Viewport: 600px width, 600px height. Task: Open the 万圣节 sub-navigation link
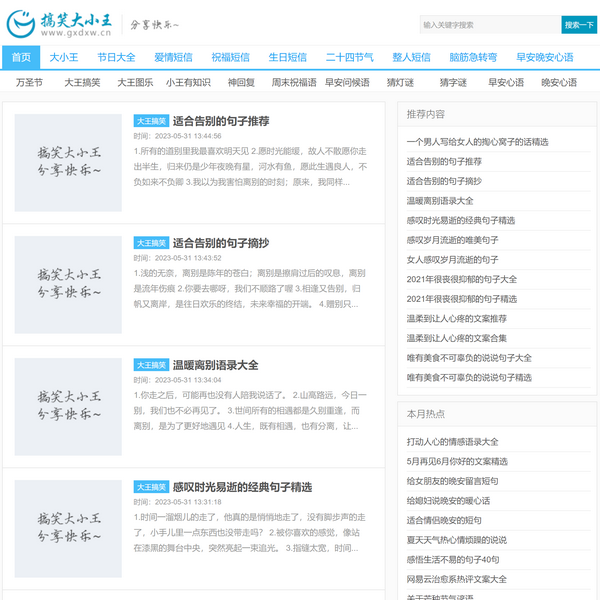tap(30, 82)
